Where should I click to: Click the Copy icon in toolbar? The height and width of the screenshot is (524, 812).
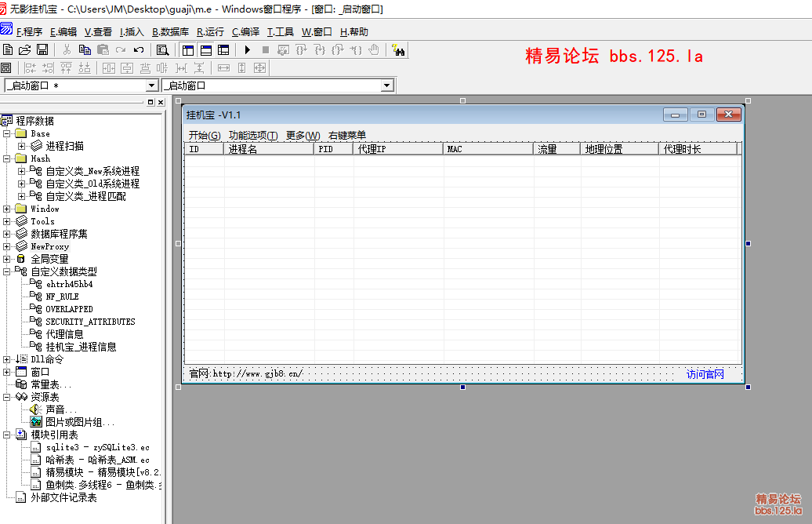point(85,49)
